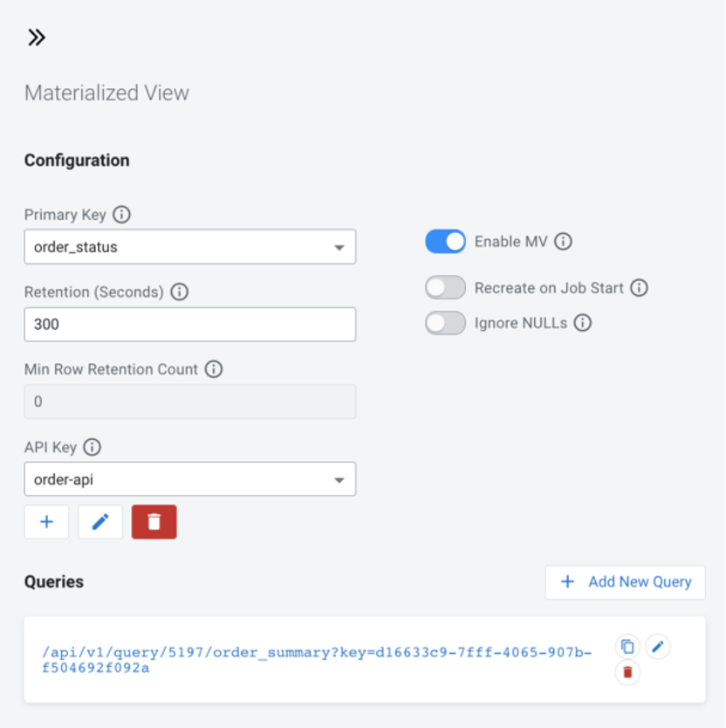
Task: Show info for Min Row Retention Count
Action: (x=214, y=369)
